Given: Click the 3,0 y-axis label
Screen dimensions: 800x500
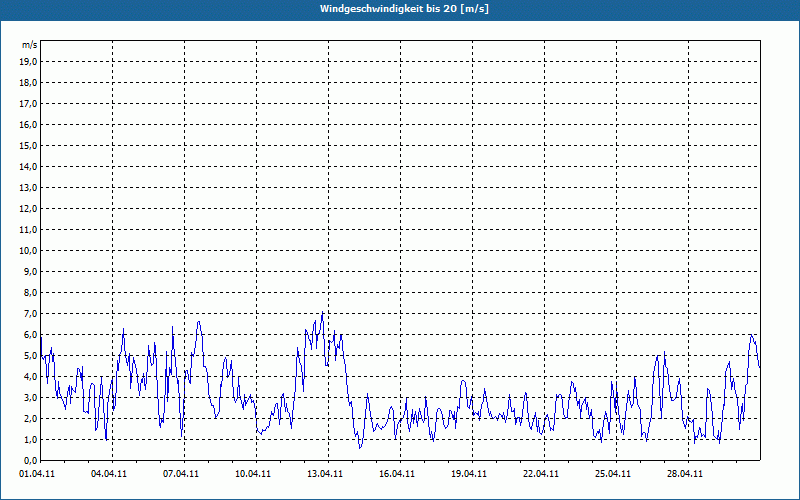Looking at the screenshot, I should [x=31, y=397].
